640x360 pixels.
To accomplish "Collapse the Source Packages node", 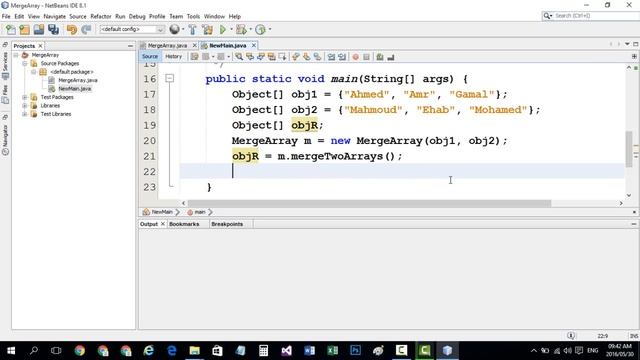I will 25,64.
